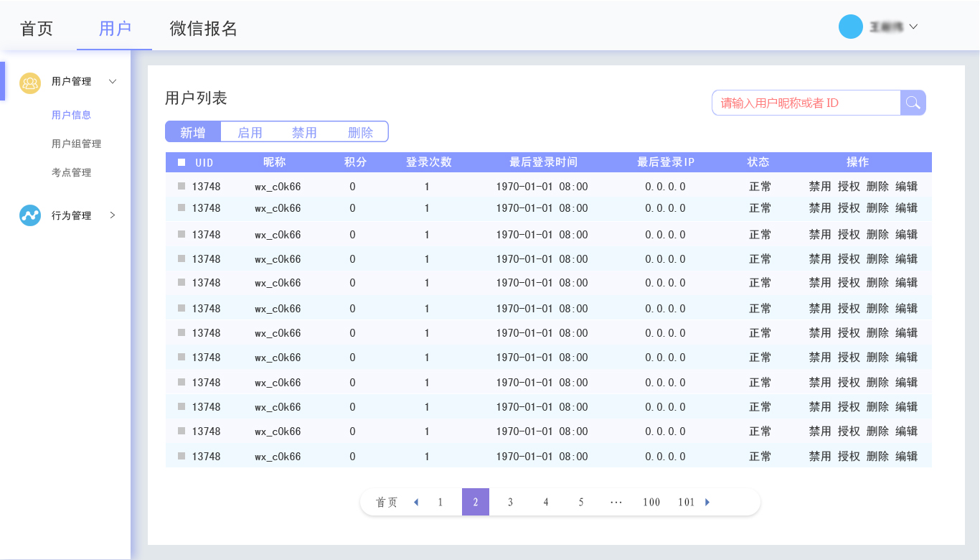980x560 pixels.
Task: Click 删除 in the first table row
Action: pos(877,187)
